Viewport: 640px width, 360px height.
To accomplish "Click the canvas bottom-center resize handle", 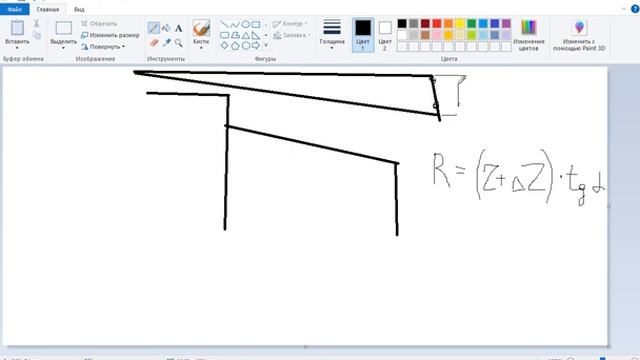I will [305, 347].
